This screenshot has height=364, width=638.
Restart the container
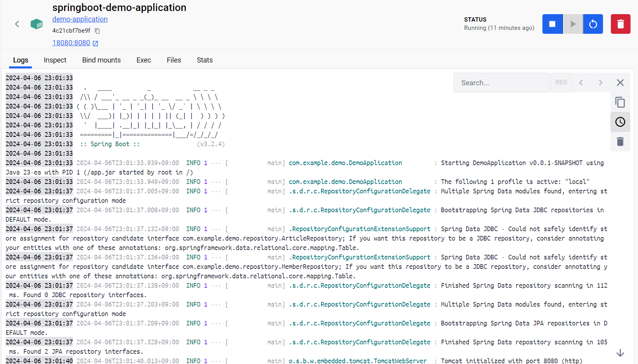(593, 24)
